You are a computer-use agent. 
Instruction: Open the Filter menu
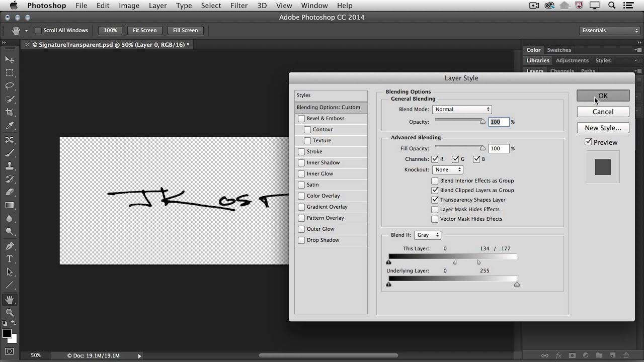coord(239,6)
